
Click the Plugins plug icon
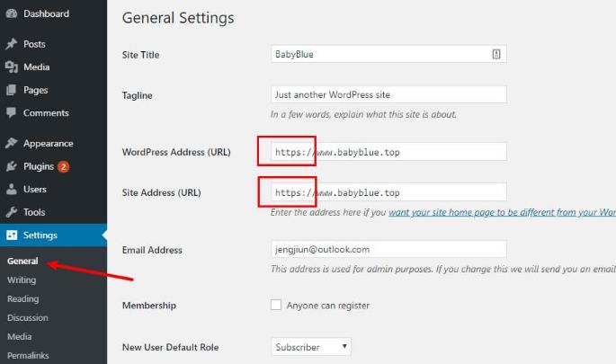[x=11, y=166]
